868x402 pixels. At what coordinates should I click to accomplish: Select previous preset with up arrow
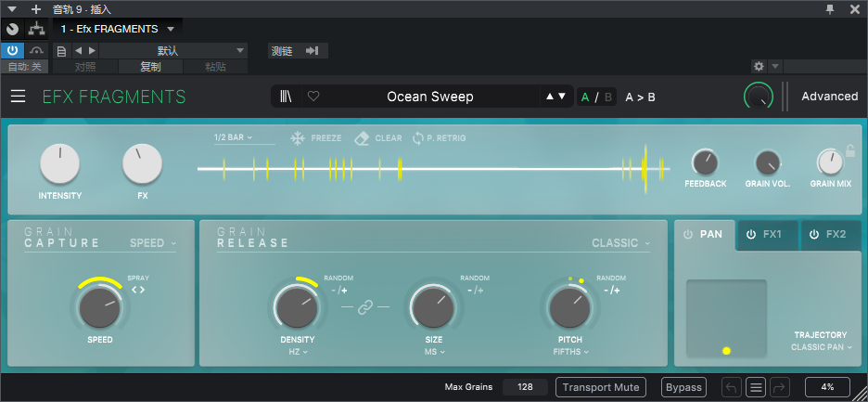pyautogui.click(x=550, y=96)
